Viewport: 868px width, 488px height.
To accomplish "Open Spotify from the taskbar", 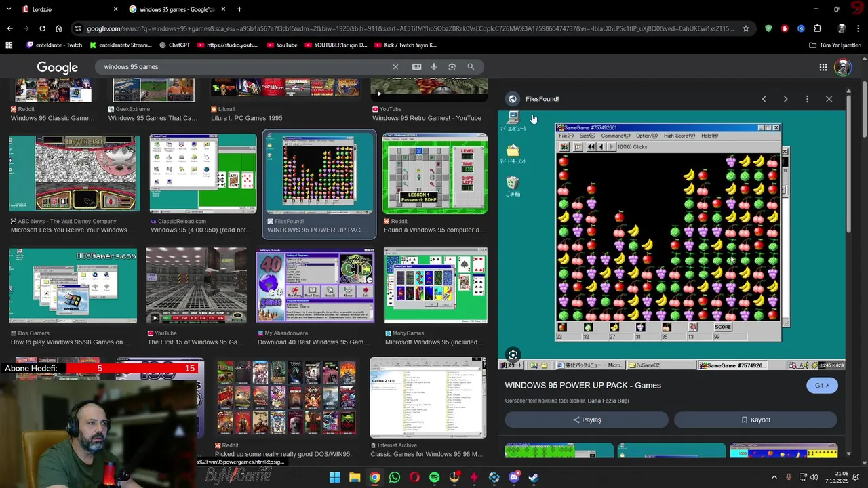I will pyautogui.click(x=435, y=477).
